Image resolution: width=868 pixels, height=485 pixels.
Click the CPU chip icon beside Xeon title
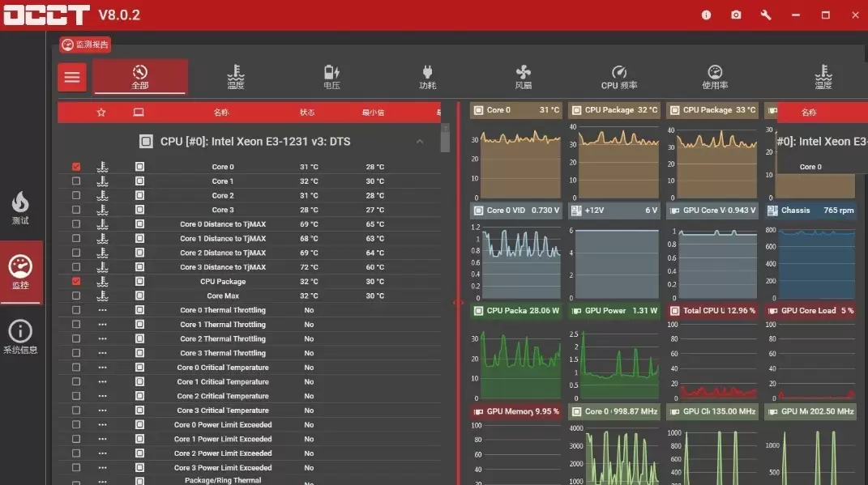coord(146,142)
